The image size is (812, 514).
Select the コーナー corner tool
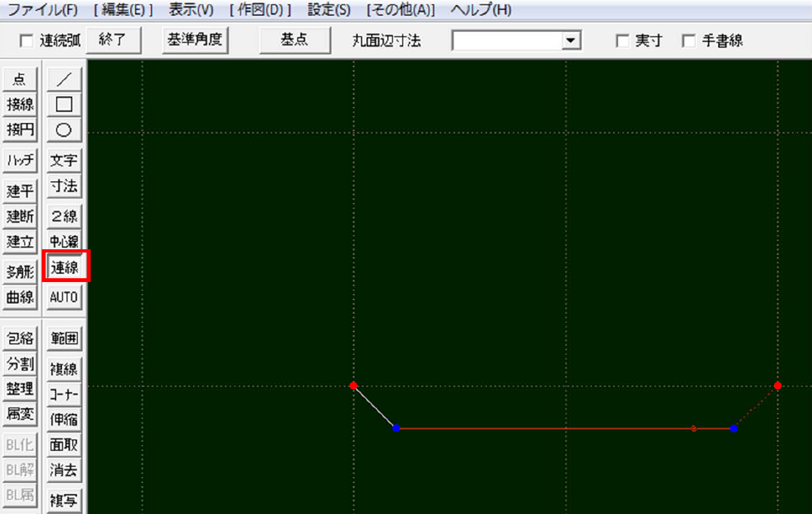[x=64, y=394]
